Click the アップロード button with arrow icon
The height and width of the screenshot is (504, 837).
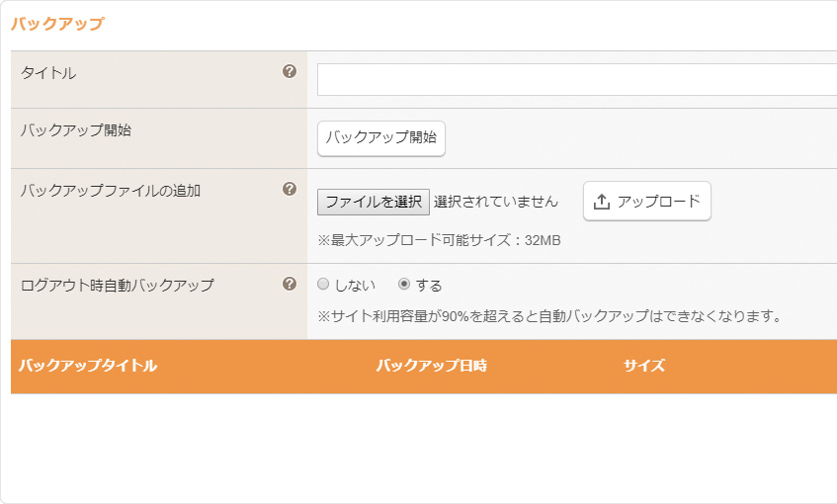point(646,202)
